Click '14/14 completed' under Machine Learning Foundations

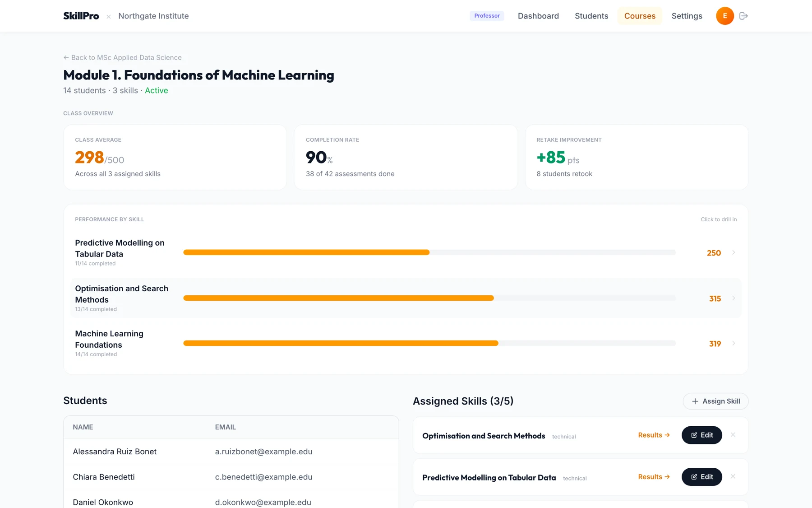(96, 354)
